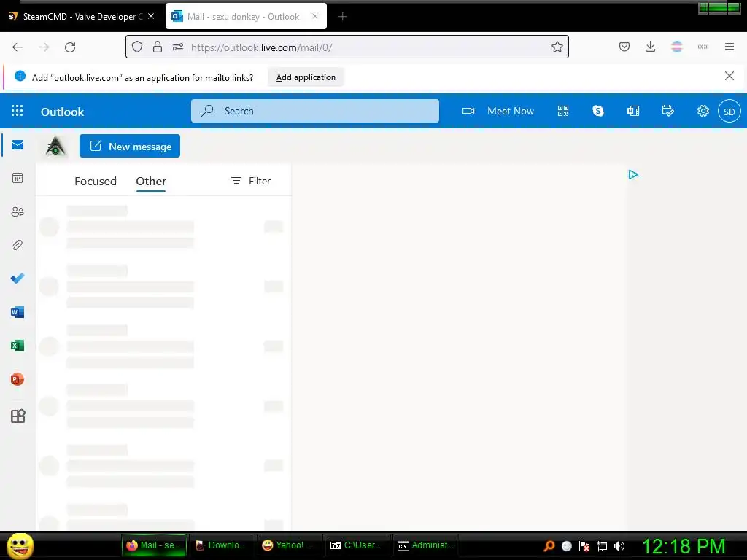Switch to Mail Firefox taskbar item
The width and height of the screenshot is (747, 560).
click(x=155, y=545)
